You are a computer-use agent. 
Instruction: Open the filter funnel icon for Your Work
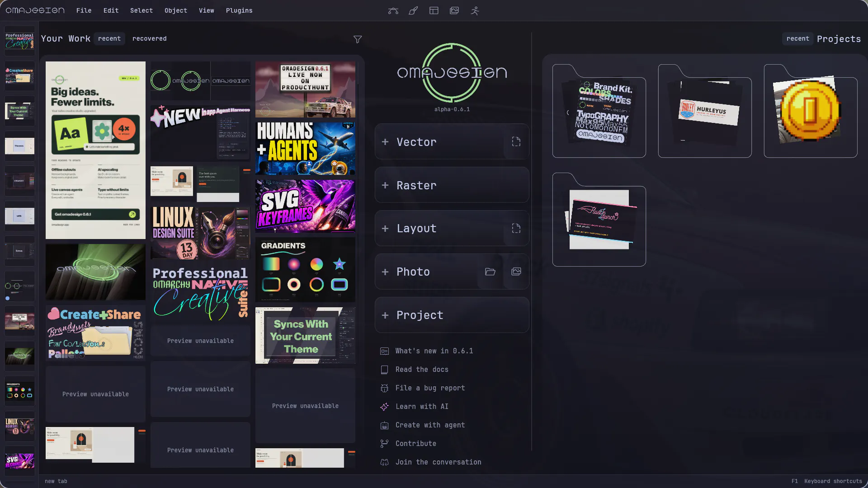pyautogui.click(x=358, y=39)
